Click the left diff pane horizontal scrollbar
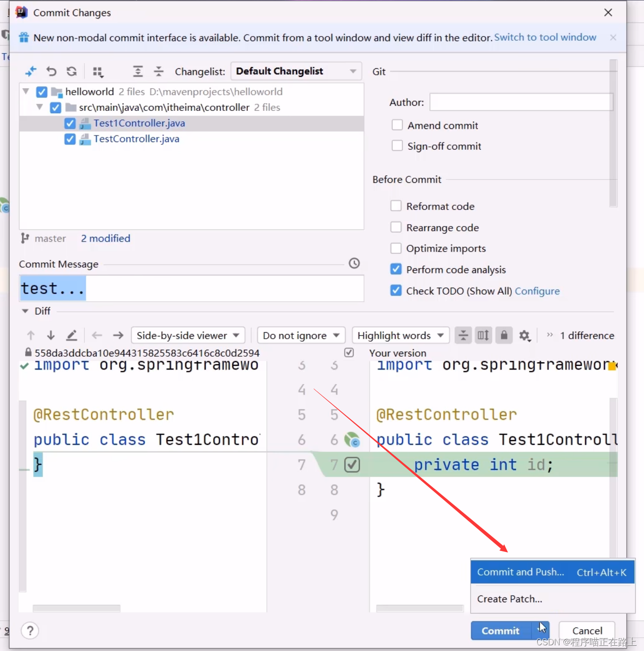644x651 pixels. pyautogui.click(x=76, y=608)
